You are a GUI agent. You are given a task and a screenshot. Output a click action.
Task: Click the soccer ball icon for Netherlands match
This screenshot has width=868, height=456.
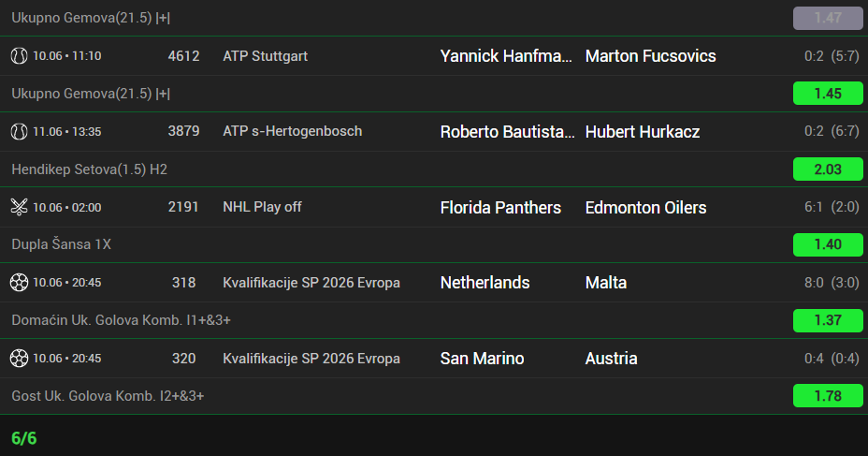coord(19,283)
